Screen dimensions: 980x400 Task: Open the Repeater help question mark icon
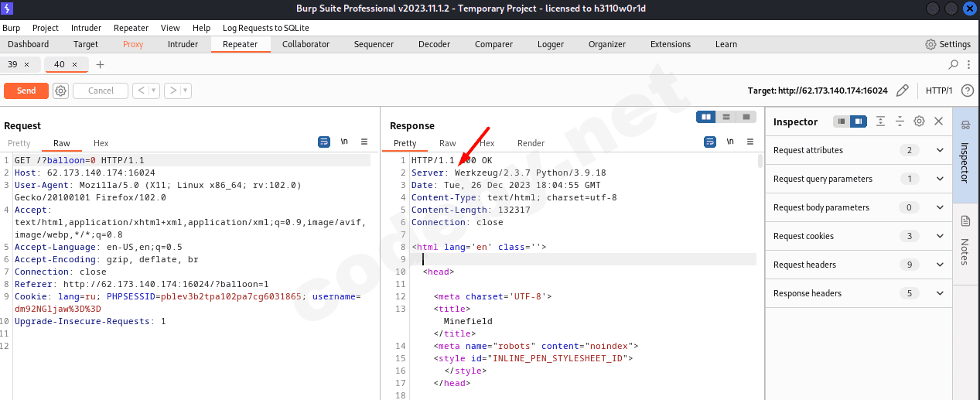[967, 91]
